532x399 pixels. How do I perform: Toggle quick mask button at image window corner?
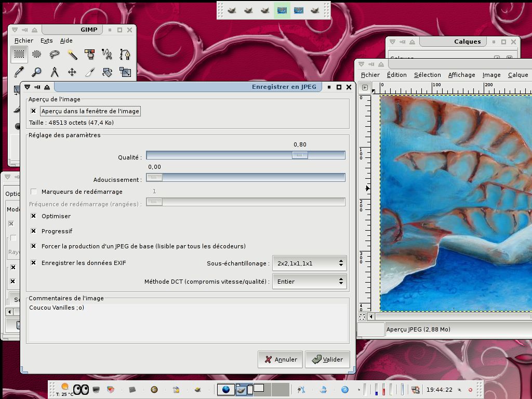coord(362,316)
